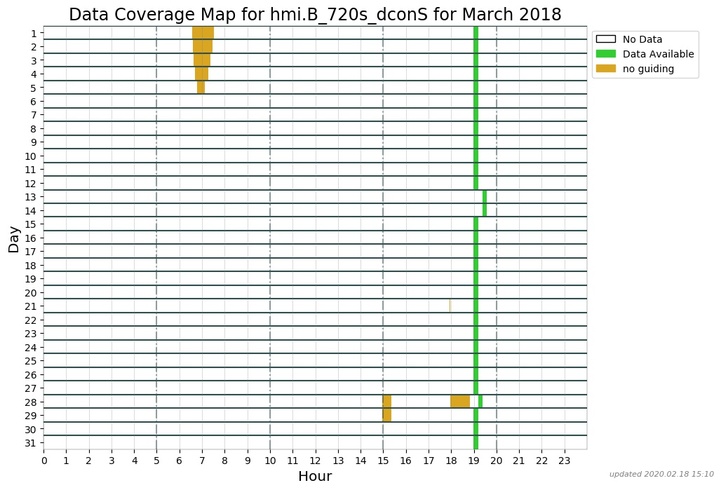The height and width of the screenshot is (490, 721).
Task: Click the offset green bar on day 13
Action: point(485,197)
